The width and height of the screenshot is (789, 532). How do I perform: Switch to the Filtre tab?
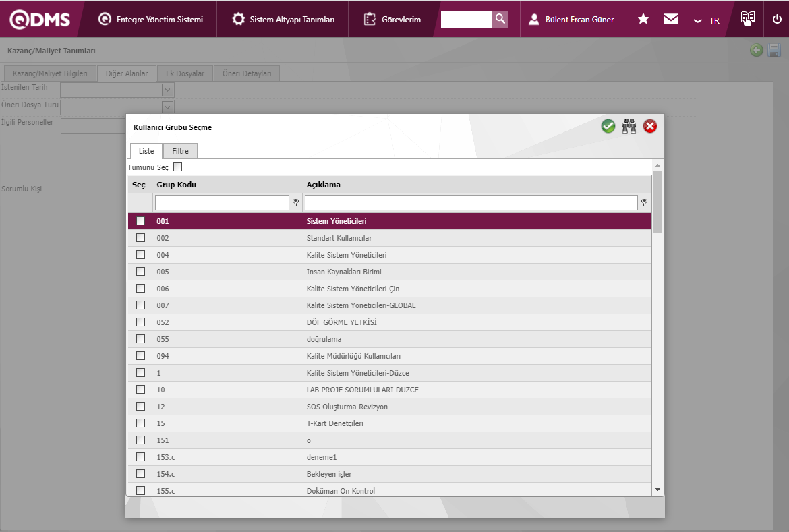tap(180, 151)
